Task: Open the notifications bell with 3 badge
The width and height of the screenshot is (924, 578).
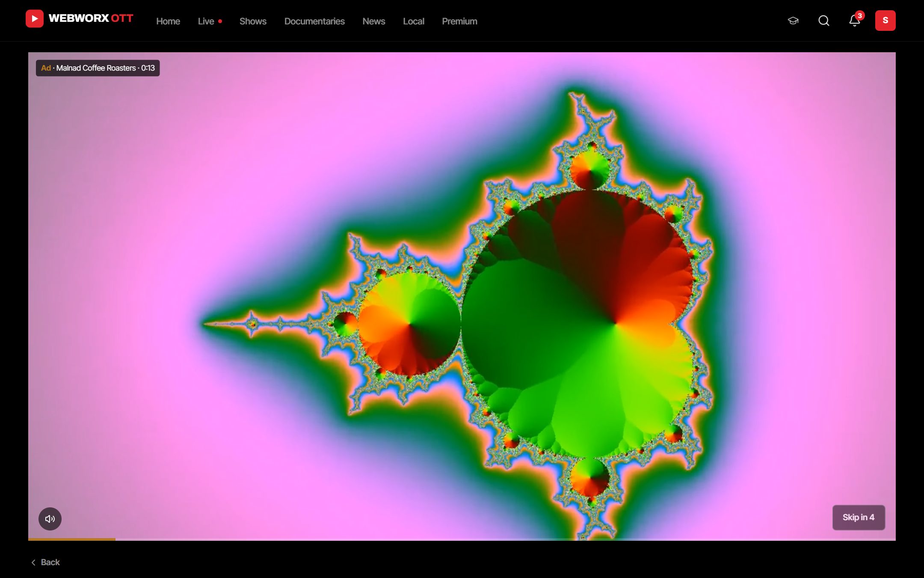Action: coord(855,20)
